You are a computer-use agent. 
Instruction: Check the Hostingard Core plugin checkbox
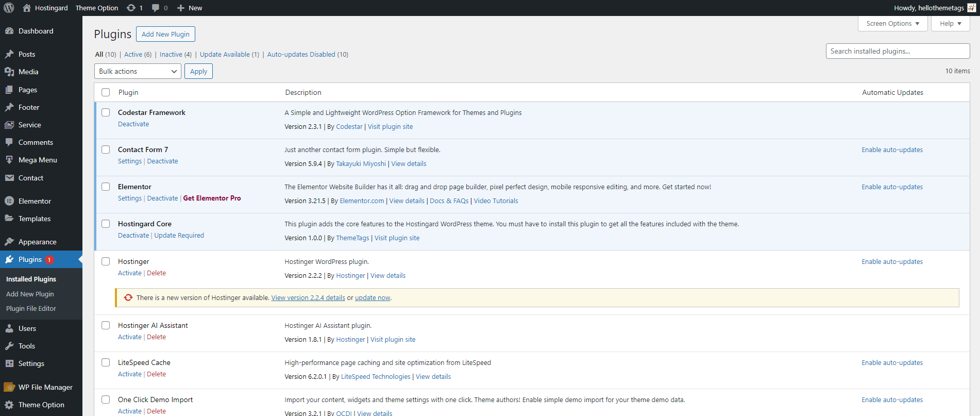pos(106,224)
